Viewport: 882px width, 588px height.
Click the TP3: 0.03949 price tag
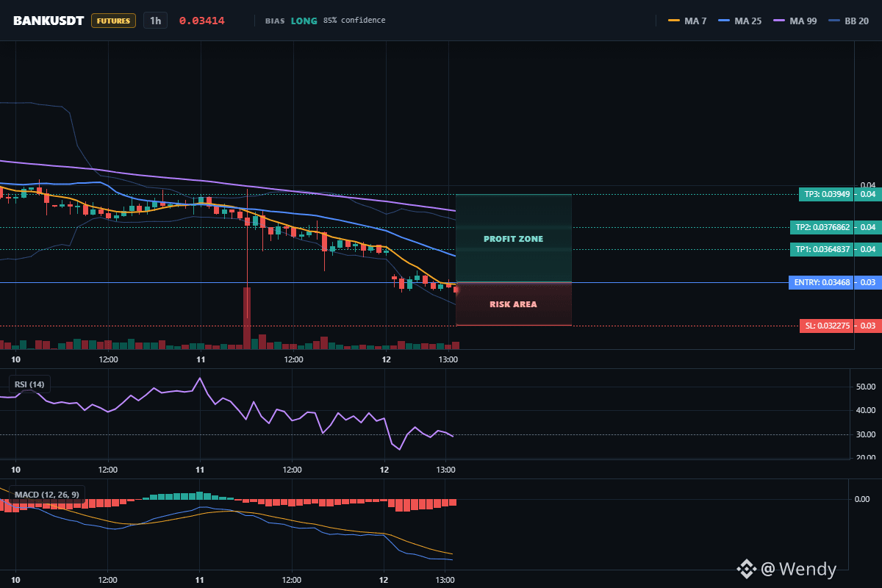[825, 195]
